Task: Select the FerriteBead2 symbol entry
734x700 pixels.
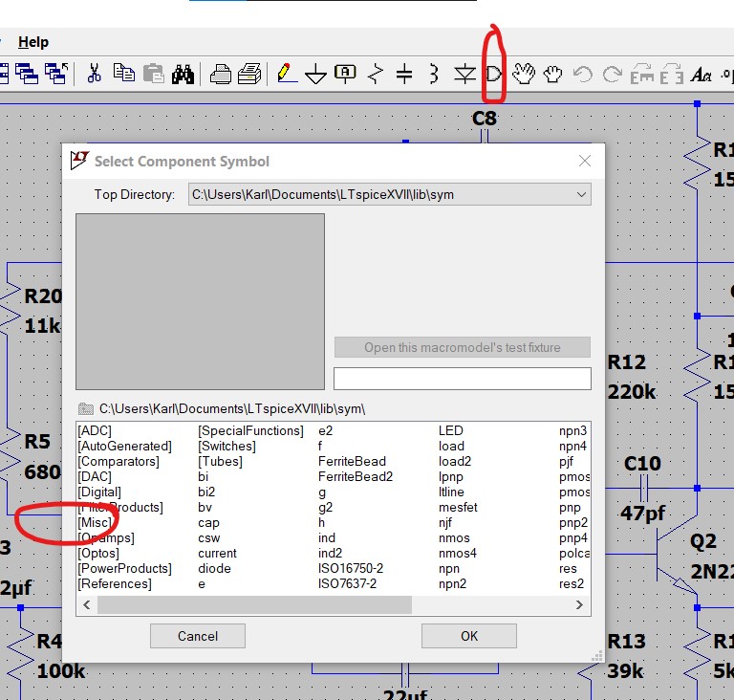Action: pos(356,476)
